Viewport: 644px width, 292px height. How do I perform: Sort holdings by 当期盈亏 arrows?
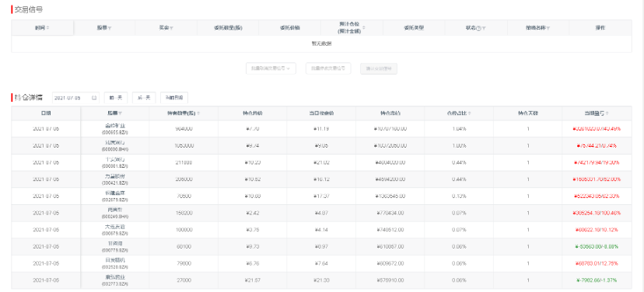click(x=607, y=113)
